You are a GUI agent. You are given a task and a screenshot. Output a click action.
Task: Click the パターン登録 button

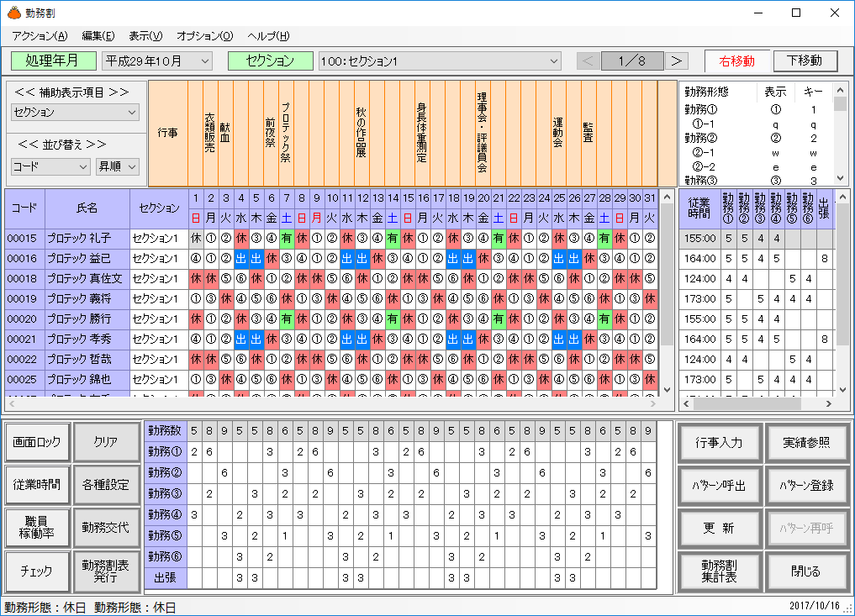[x=806, y=486]
